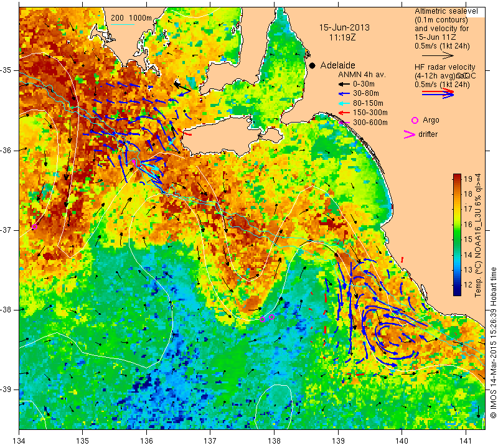The width and height of the screenshot is (498, 448).
Task: Click the Argo float marker near longitude 134
Action: 34,226
